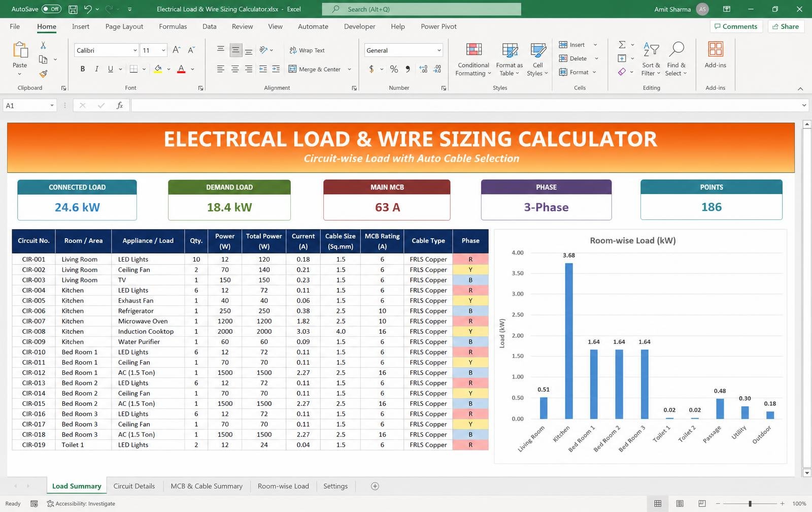The image size is (812, 512).
Task: Click Decrease Decimal icon
Action: pyautogui.click(x=437, y=69)
